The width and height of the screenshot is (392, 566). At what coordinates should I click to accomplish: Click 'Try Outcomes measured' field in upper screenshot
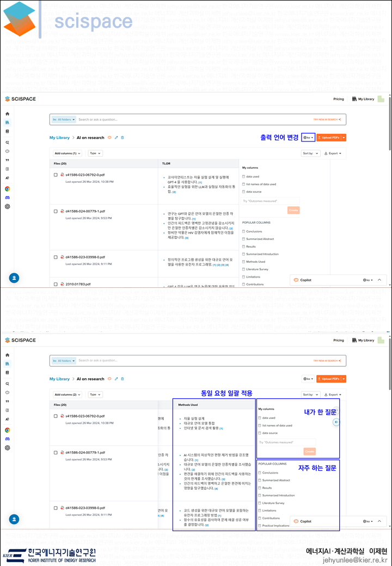[x=271, y=201]
